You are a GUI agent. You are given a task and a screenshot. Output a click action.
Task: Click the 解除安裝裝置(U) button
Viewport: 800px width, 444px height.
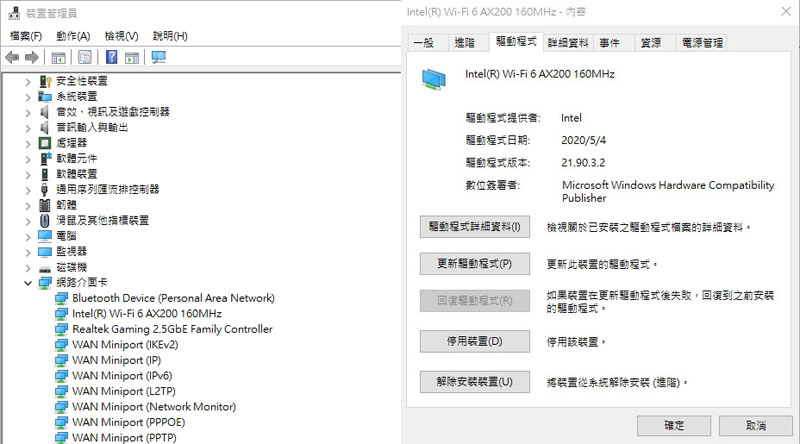click(474, 382)
